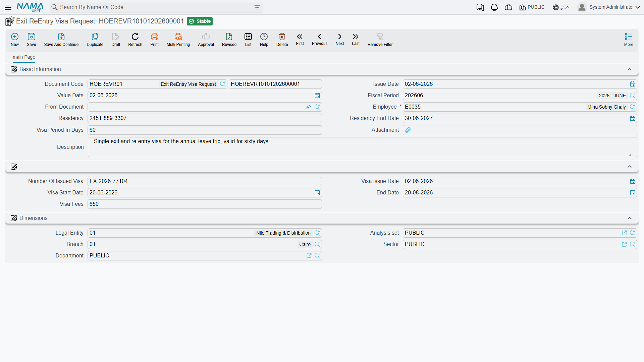Delete this record
This screenshot has width=644, height=362.
282,40
